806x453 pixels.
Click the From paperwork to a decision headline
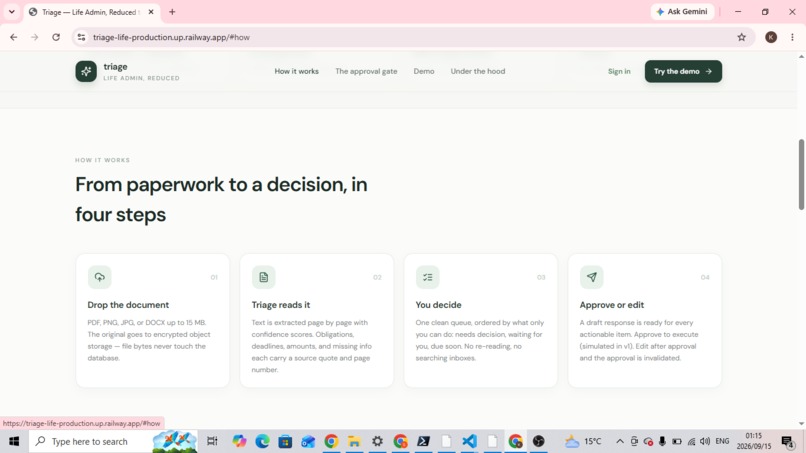(221, 200)
